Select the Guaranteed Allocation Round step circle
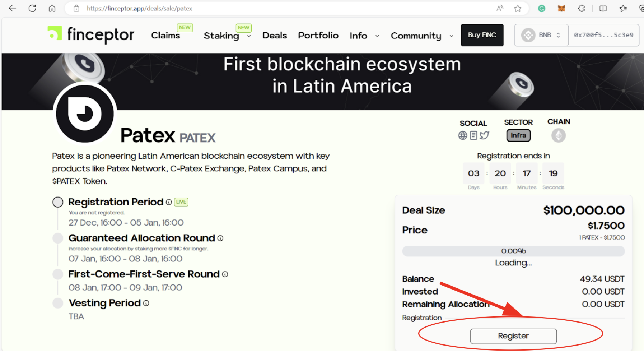The image size is (644, 352). (58, 238)
